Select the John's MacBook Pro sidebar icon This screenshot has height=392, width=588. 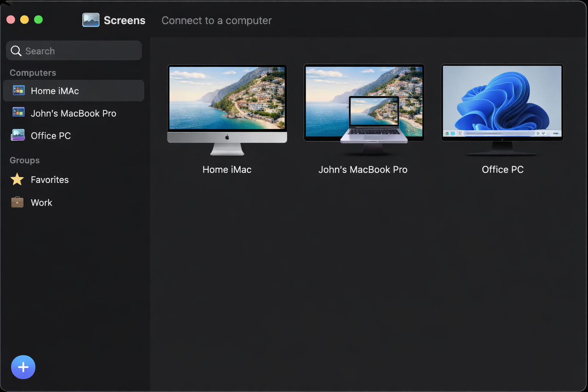(x=18, y=113)
